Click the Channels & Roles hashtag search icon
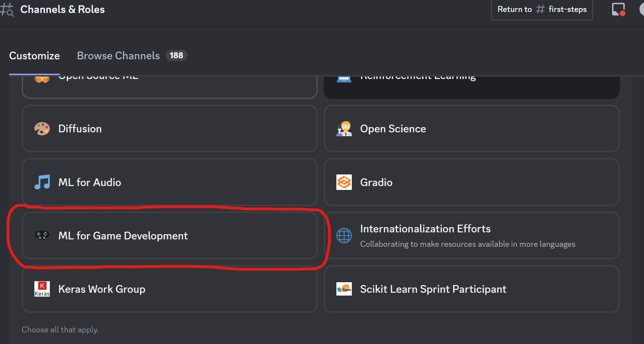This screenshot has width=644, height=344. [7, 10]
